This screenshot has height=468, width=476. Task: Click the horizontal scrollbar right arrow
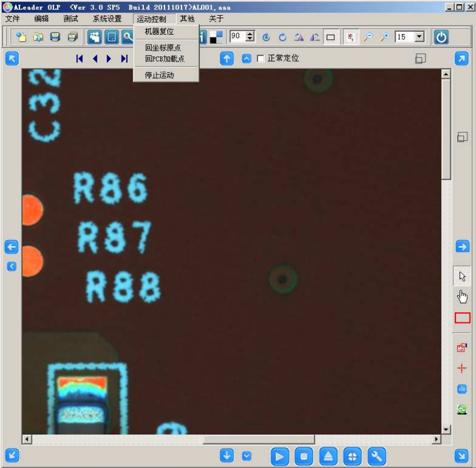point(436,439)
